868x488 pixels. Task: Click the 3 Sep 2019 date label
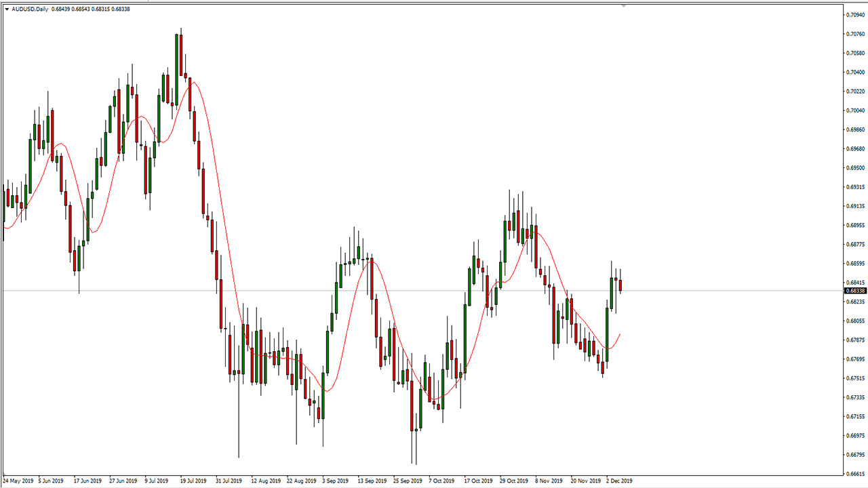tap(334, 481)
